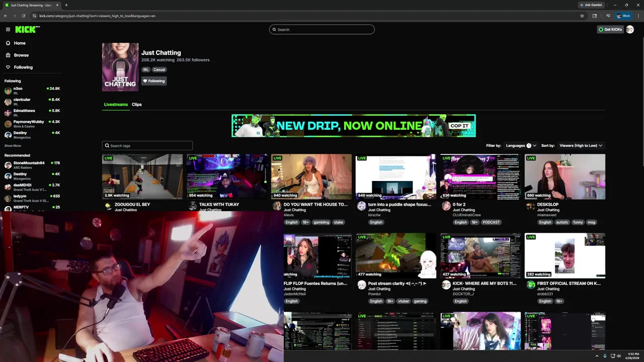Switch to the Livestreams tab
The width and height of the screenshot is (644, 362).
coord(116,105)
